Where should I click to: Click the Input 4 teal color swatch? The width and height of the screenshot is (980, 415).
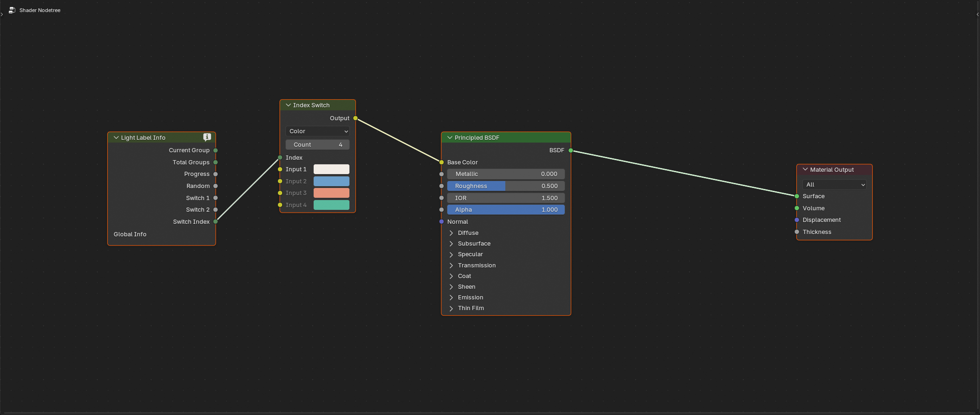coord(331,205)
